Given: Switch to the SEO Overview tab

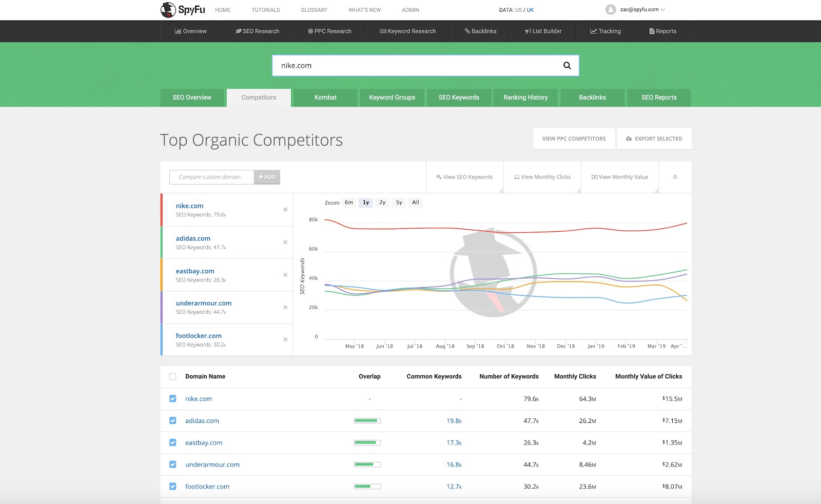Looking at the screenshot, I should pyautogui.click(x=192, y=97).
